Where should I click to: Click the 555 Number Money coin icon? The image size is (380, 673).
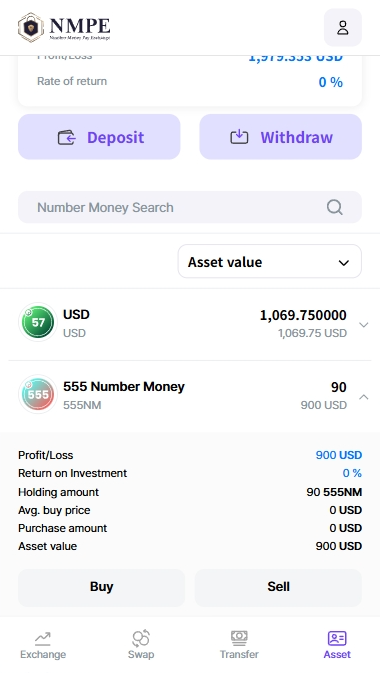click(38, 394)
